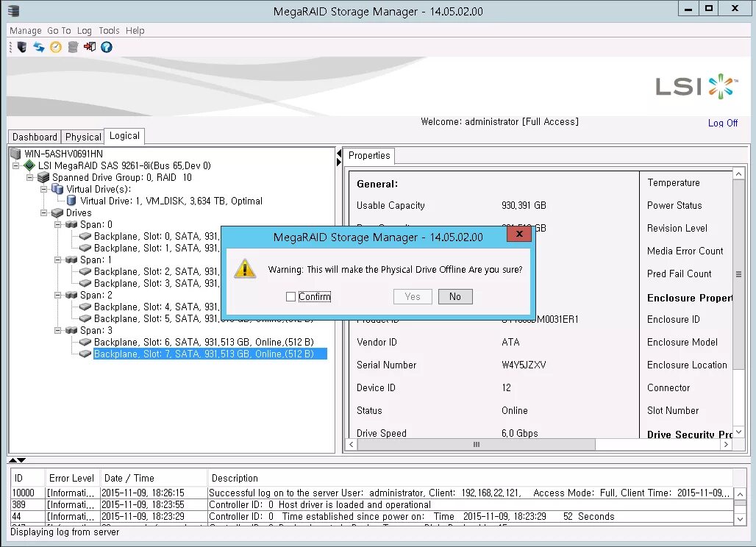756x547 pixels.
Task: Click Properties scroll down arrow
Action: pos(738,432)
